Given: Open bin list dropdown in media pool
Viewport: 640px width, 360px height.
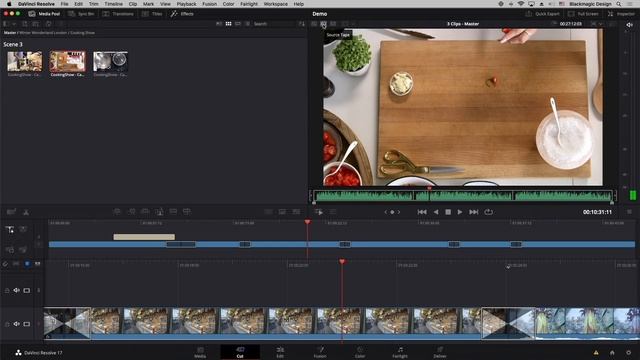Looking at the screenshot, I should click(9, 24).
